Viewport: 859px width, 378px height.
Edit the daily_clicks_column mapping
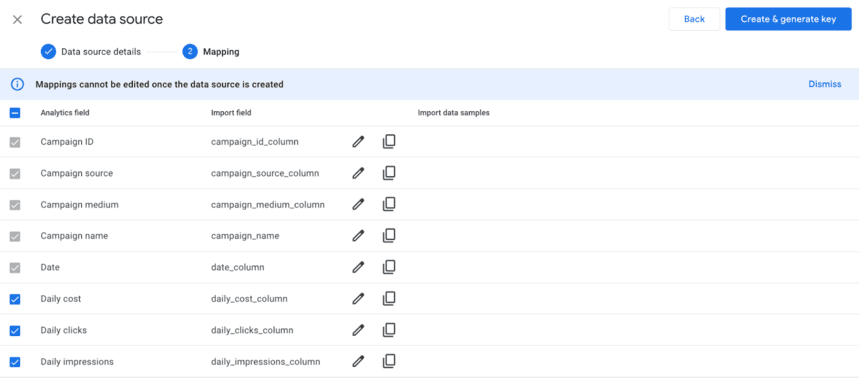point(358,330)
